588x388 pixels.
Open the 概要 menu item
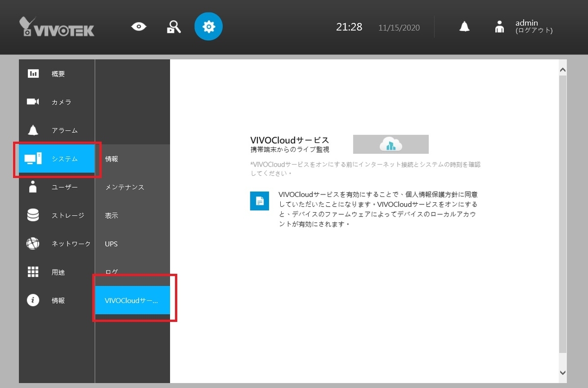(57, 74)
